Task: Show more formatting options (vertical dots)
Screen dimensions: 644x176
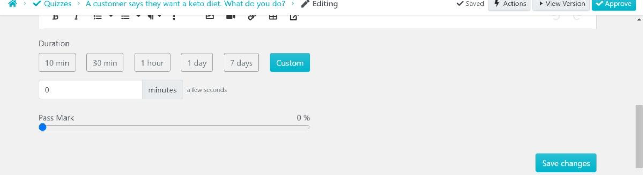Action: pyautogui.click(x=174, y=17)
